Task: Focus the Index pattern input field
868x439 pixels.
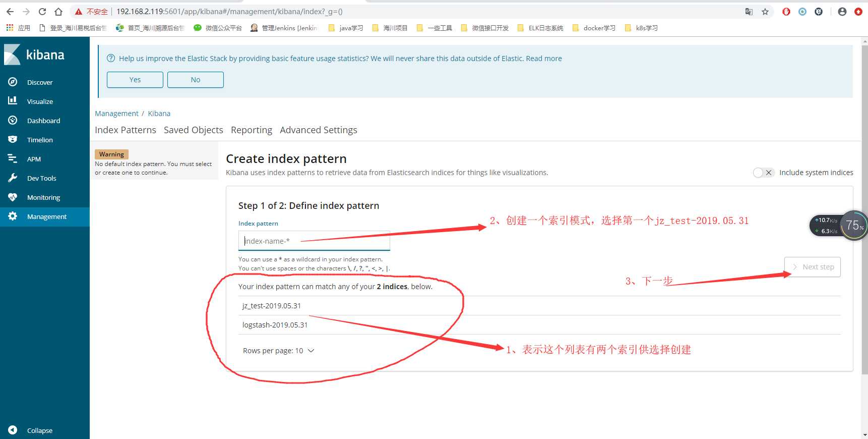Action: [314, 241]
